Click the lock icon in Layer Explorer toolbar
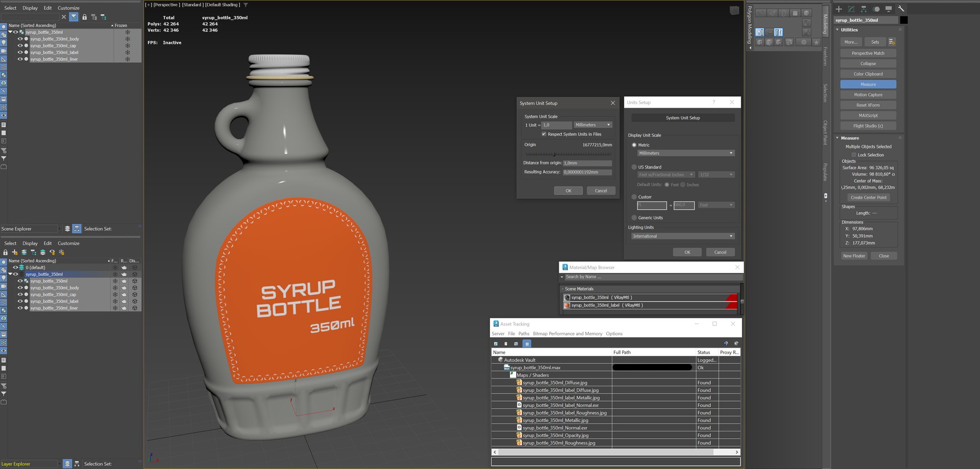The width and height of the screenshot is (980, 469). (x=6, y=253)
